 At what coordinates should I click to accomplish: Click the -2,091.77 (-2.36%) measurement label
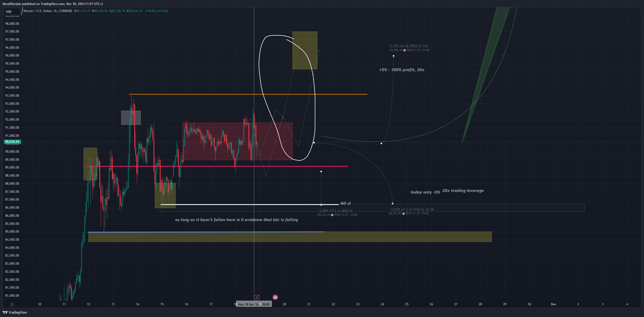tap(335, 211)
